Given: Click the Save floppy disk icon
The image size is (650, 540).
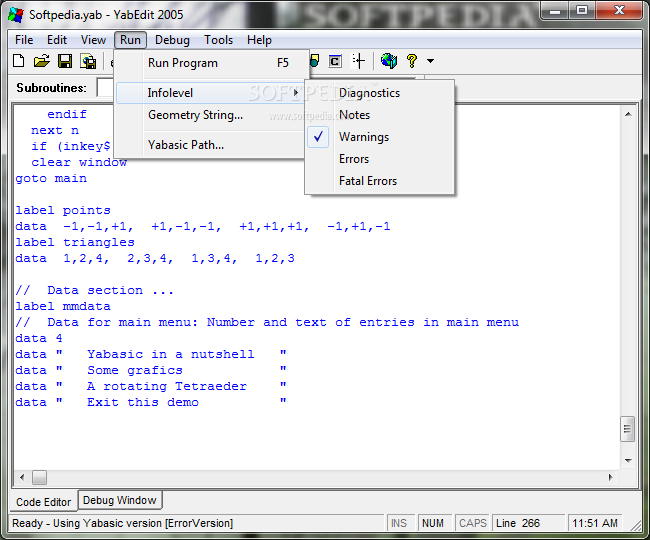Looking at the screenshot, I should [65, 61].
